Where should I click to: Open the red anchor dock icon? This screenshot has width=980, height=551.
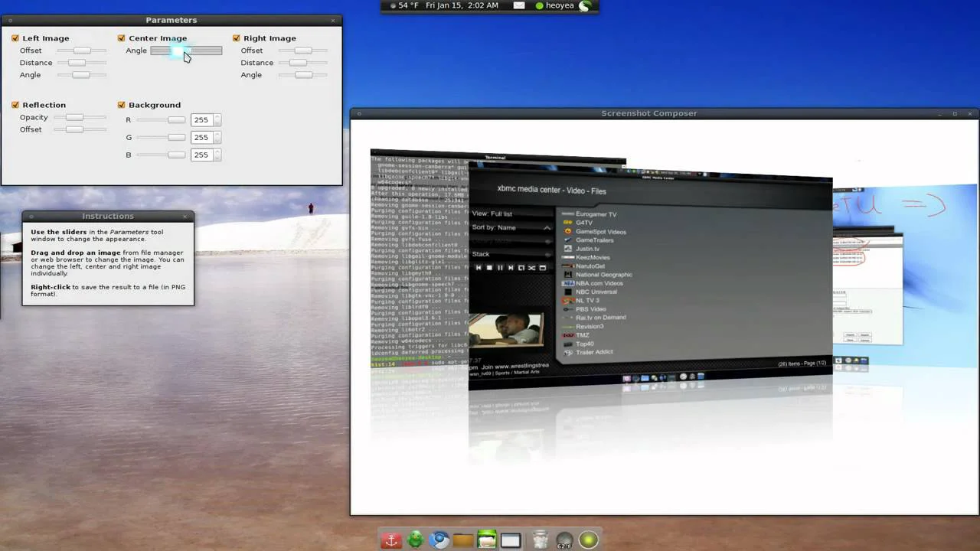(x=391, y=540)
